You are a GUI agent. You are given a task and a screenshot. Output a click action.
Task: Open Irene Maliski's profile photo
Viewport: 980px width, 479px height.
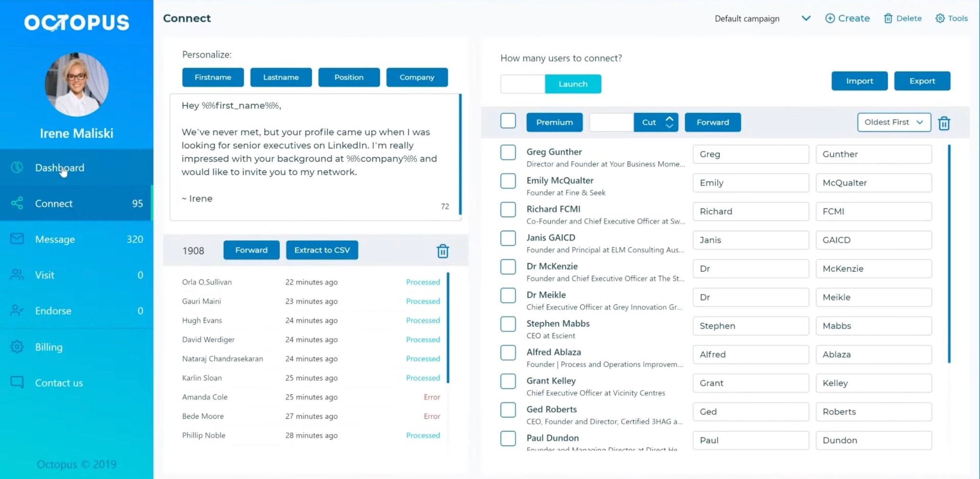(77, 85)
